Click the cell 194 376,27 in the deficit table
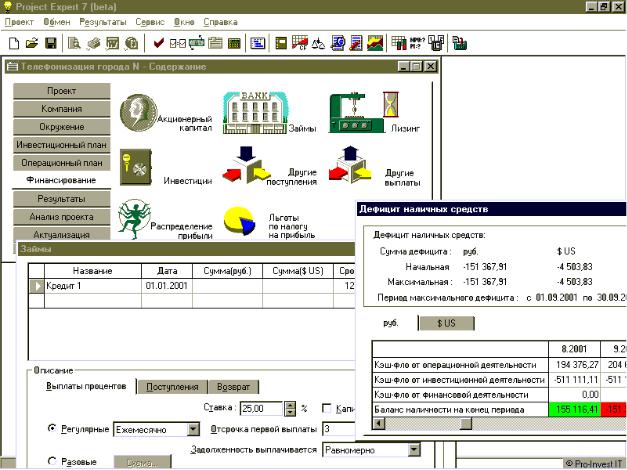This screenshot has height=470, width=627. pyautogui.click(x=574, y=365)
